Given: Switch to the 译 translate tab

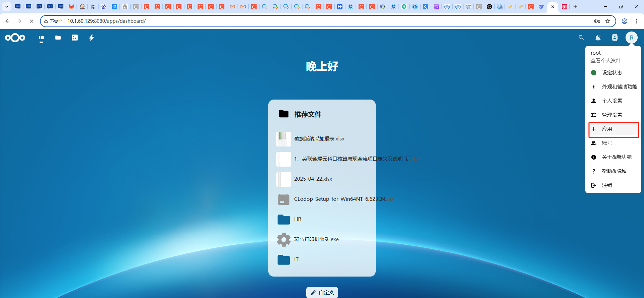Looking at the screenshot, I should coord(114,7).
